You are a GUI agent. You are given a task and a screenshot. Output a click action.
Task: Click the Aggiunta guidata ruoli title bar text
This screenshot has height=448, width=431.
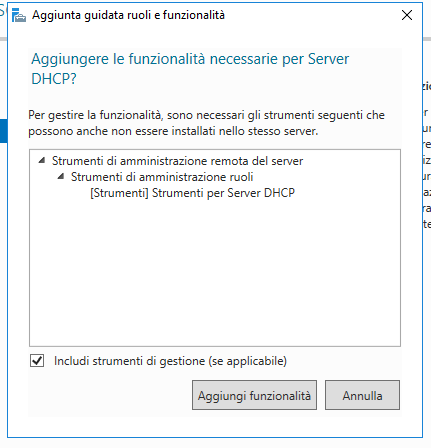pos(128,15)
